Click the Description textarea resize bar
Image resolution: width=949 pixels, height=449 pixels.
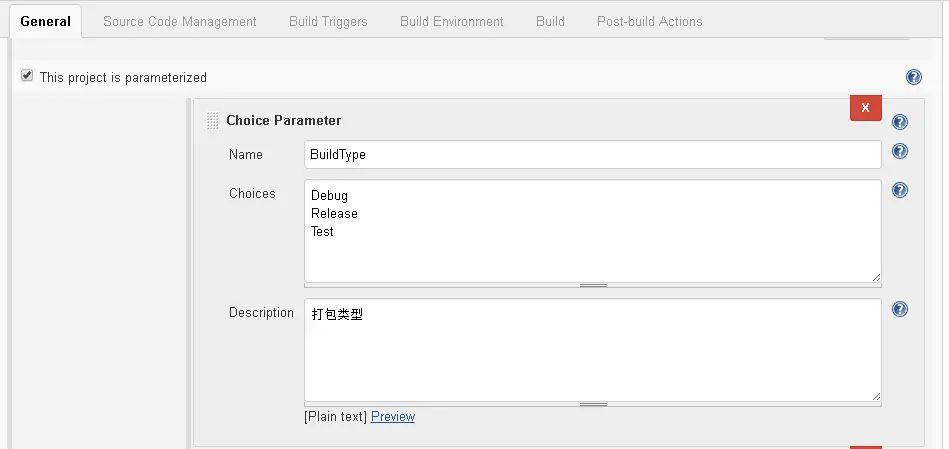(x=593, y=404)
